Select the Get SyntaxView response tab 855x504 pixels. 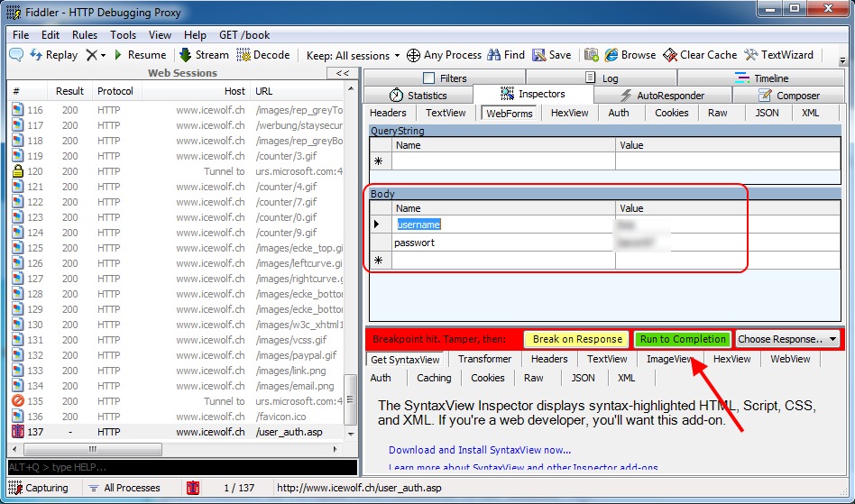(405, 360)
